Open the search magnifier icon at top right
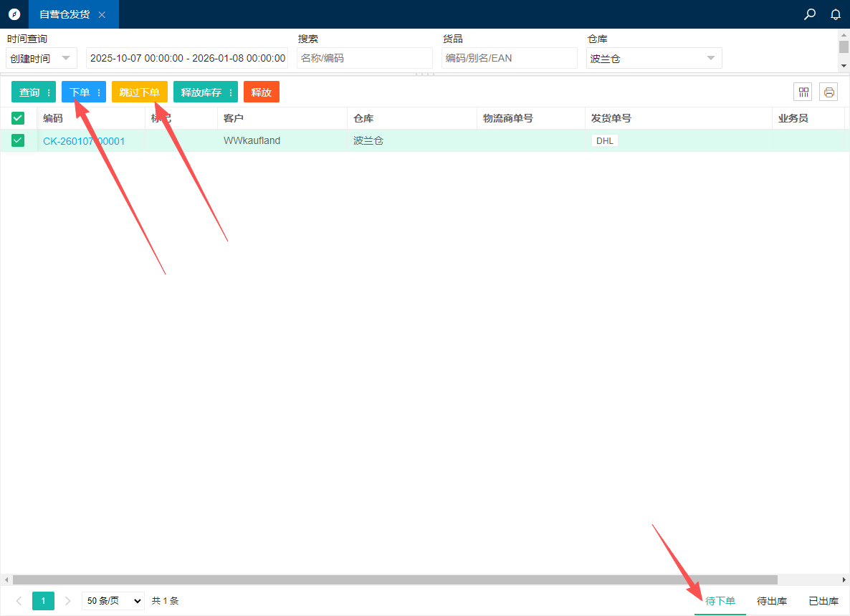This screenshot has width=850, height=616. coord(810,14)
